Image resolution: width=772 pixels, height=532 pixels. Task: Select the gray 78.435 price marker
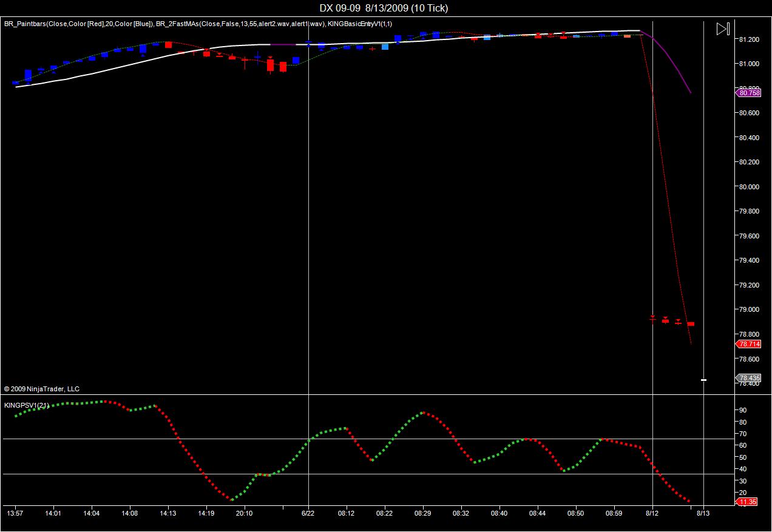pos(749,377)
